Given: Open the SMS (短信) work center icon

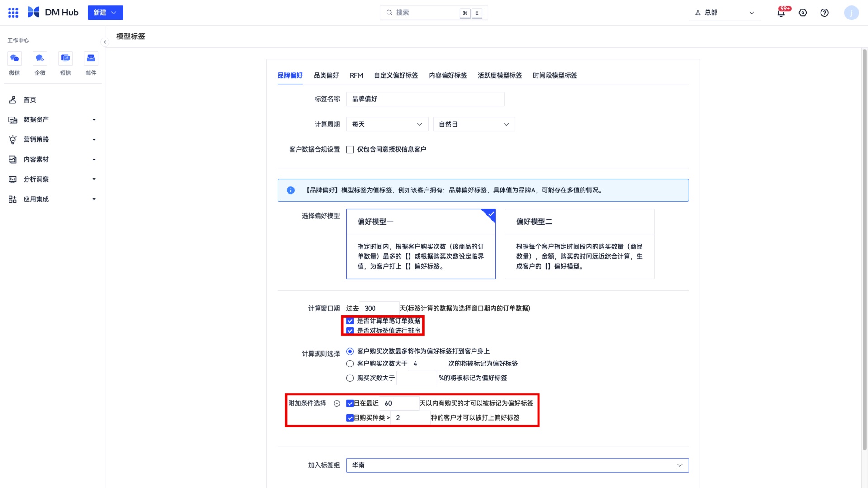Looking at the screenshot, I should click(66, 58).
